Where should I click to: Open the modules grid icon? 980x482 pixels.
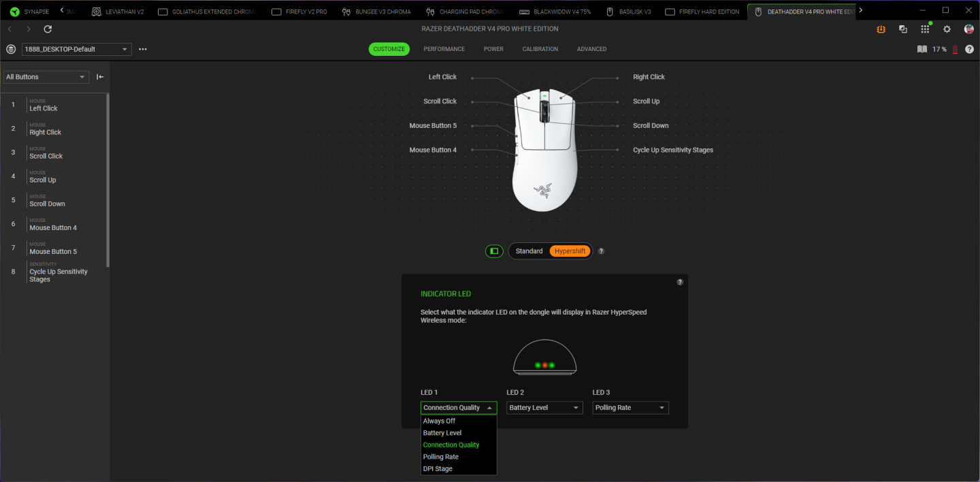click(x=925, y=29)
